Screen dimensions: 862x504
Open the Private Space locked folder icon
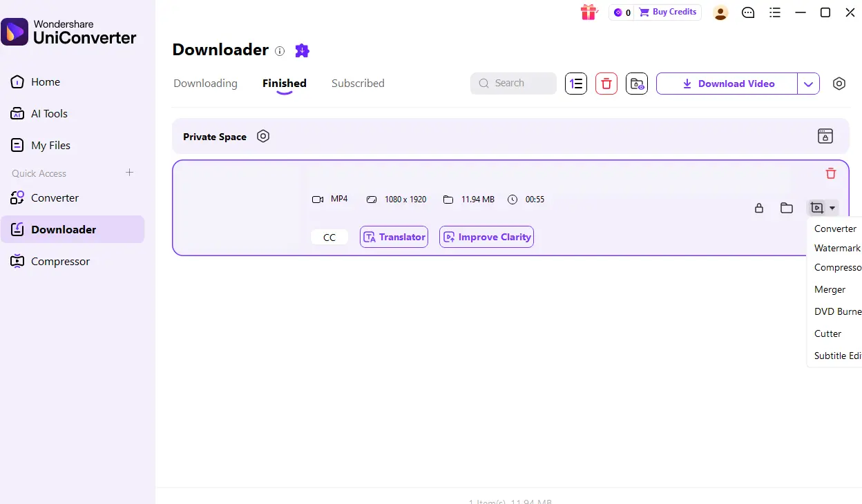tap(825, 136)
